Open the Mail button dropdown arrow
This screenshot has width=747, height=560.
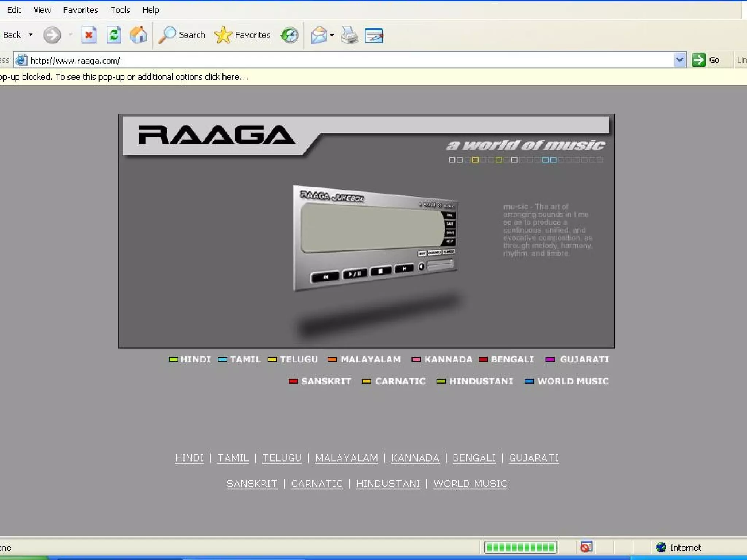[332, 35]
